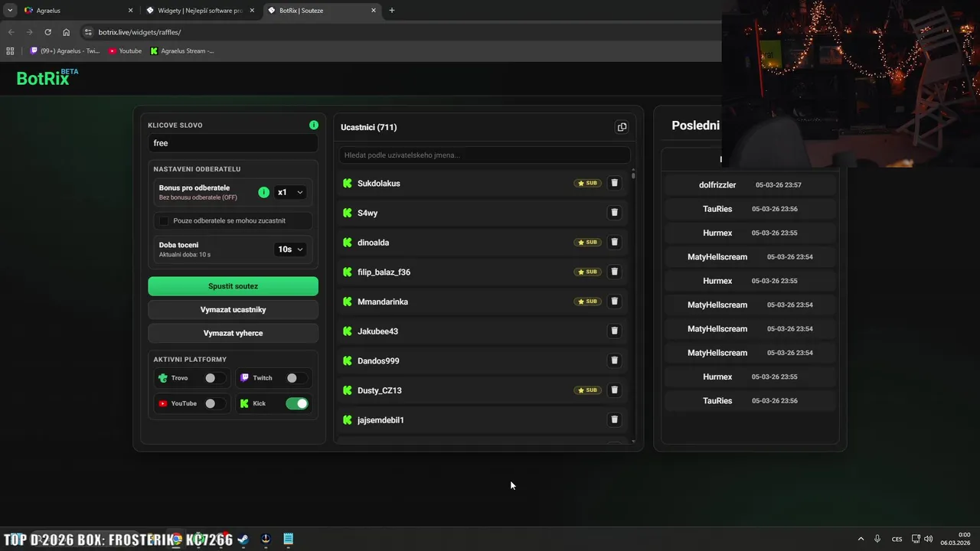Switch to the Agraelus browser tab

click(79, 11)
